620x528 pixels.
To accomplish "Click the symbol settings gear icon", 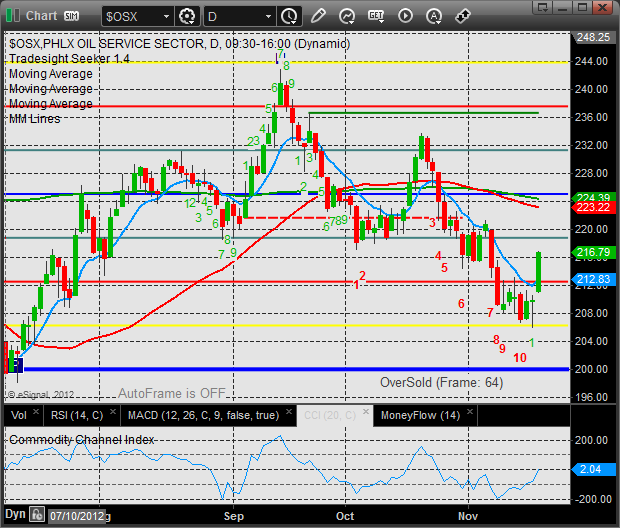I will point(187,15).
